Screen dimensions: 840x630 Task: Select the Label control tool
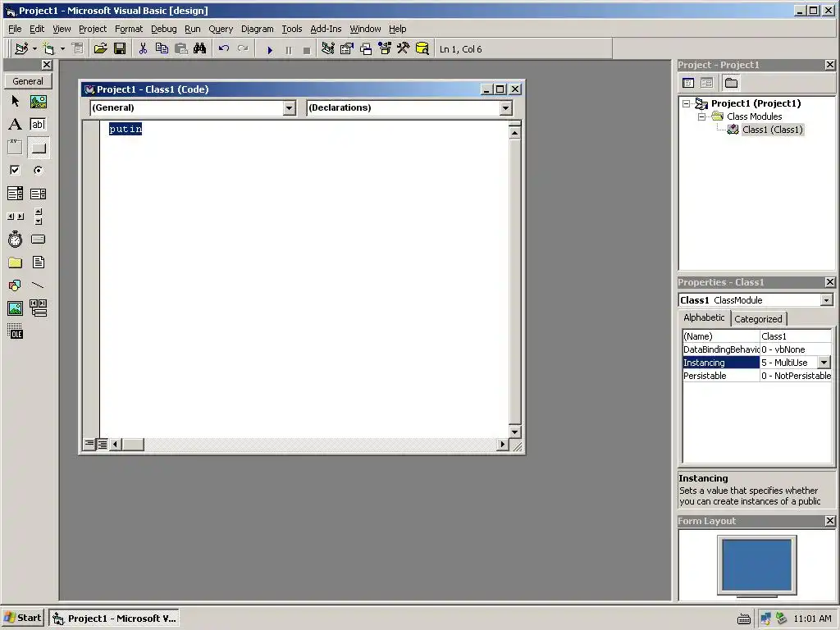[15, 125]
